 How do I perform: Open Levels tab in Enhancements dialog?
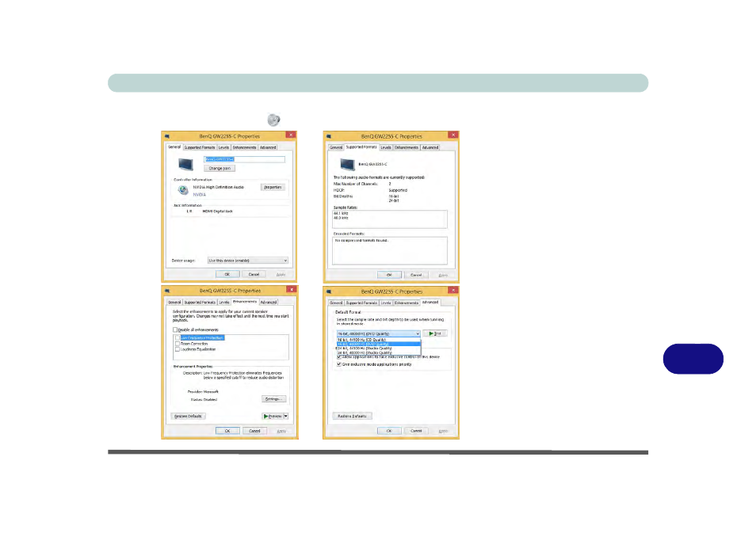point(224,303)
